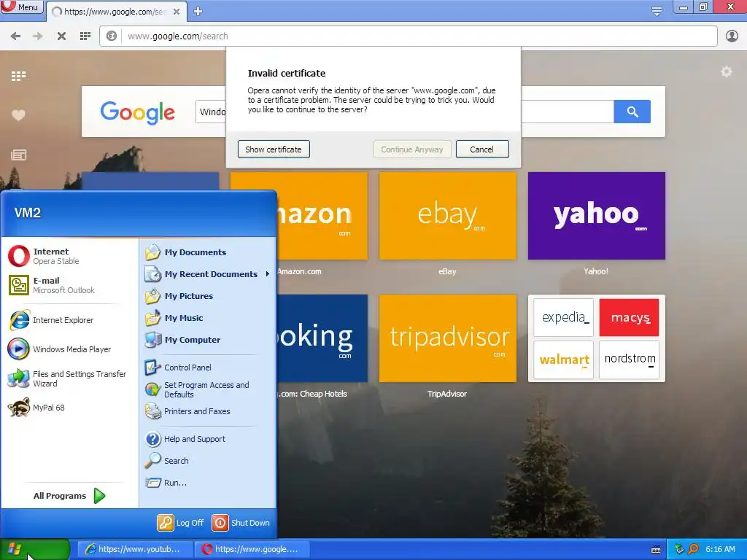Open the expedia tile in folder
This screenshot has height=560, width=747.
click(x=564, y=318)
